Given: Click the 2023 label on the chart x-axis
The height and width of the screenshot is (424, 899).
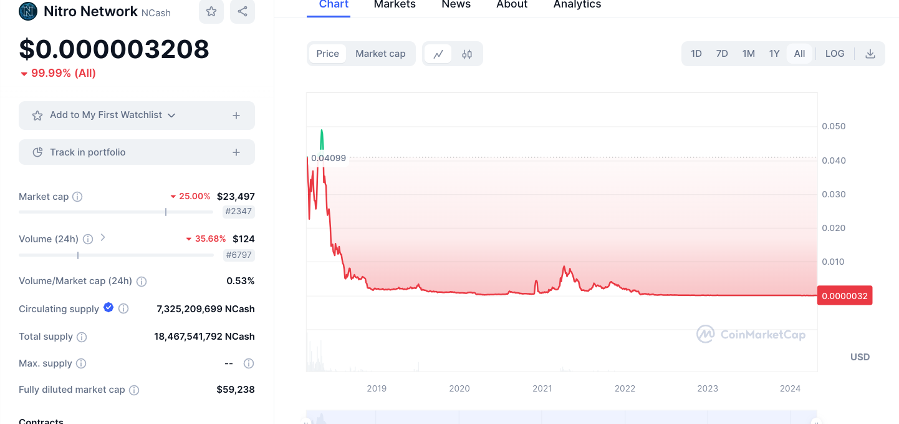Looking at the screenshot, I should coord(708,388).
